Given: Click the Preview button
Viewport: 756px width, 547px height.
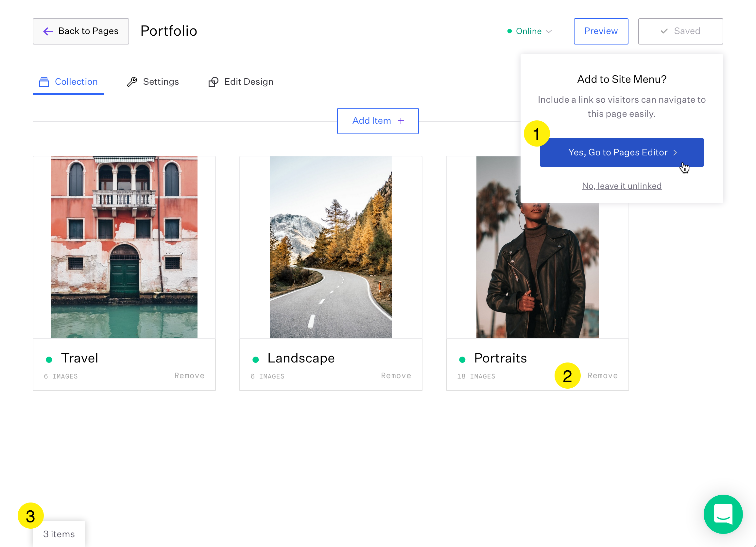Looking at the screenshot, I should pos(601,31).
